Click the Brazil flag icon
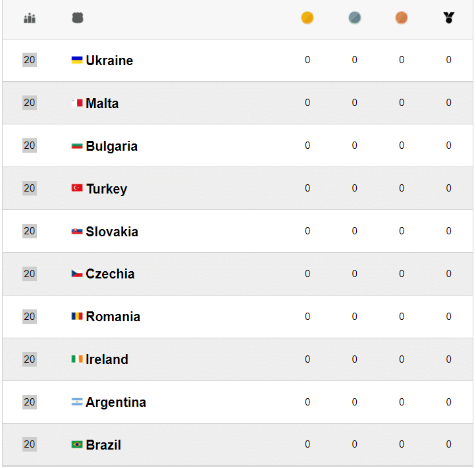This screenshot has height=468, width=476. click(77, 445)
